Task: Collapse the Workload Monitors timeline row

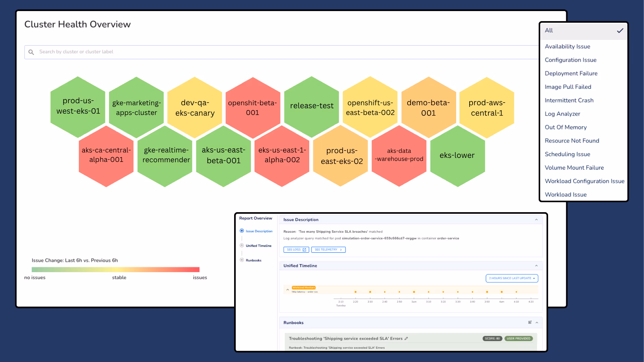Action: (287, 290)
